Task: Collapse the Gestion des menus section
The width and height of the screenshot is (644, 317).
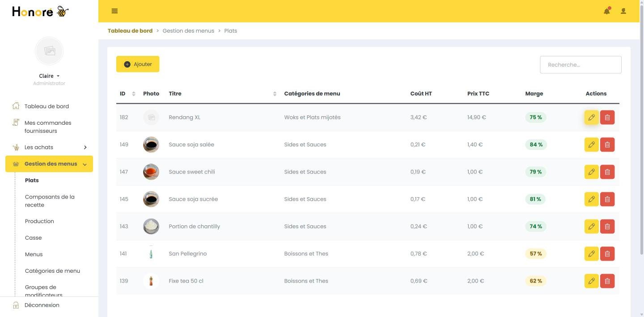Action: [x=49, y=164]
